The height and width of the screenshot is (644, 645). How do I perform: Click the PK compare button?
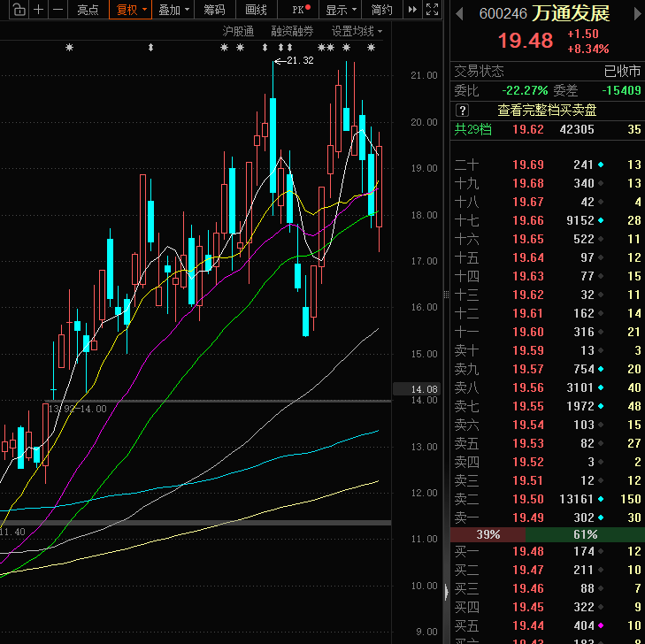pos(300,10)
